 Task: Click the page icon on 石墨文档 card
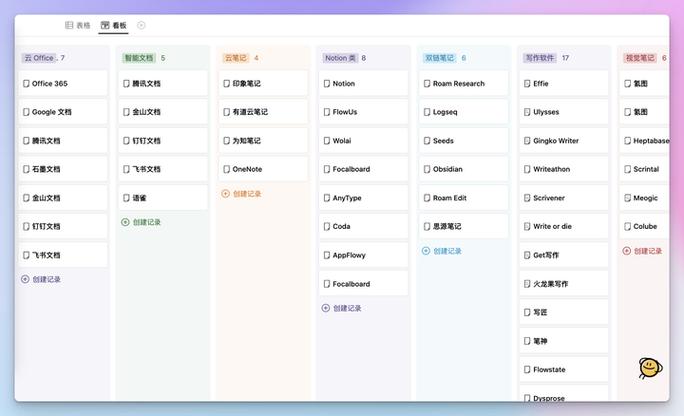[26, 169]
